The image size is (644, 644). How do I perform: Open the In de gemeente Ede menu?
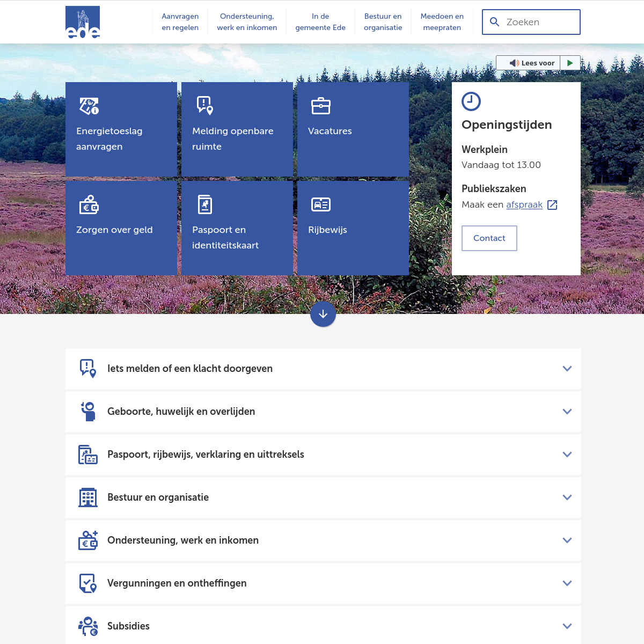(x=320, y=22)
